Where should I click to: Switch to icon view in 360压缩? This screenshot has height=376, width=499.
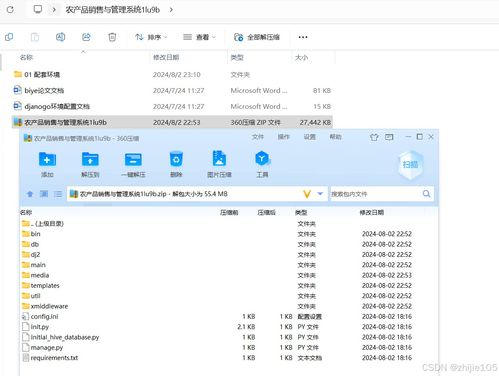(x=44, y=194)
